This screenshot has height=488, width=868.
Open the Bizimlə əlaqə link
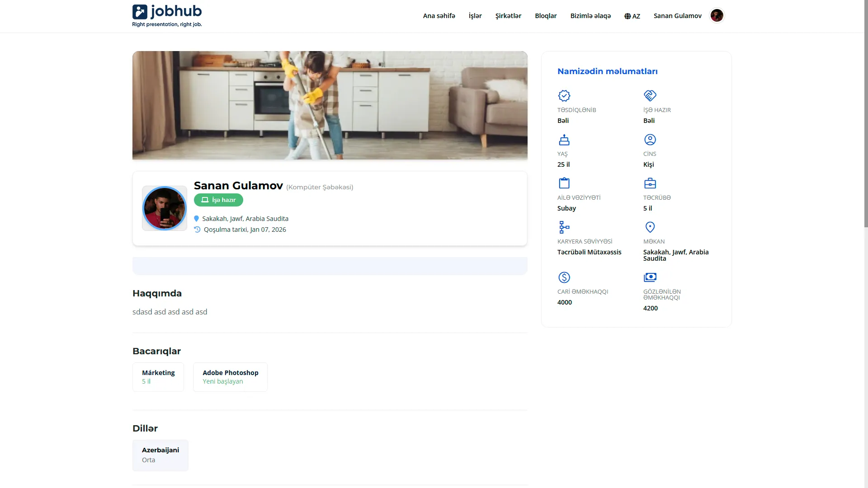tap(590, 16)
